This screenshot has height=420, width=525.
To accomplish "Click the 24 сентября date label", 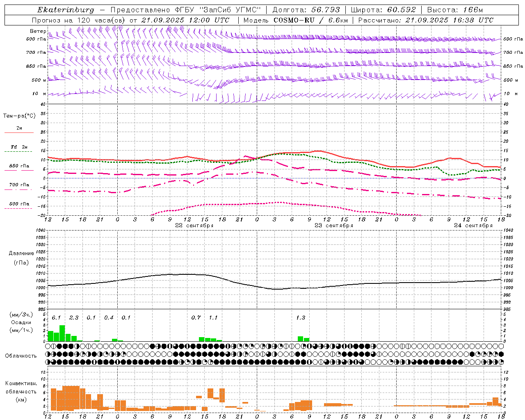I will click(x=473, y=226).
